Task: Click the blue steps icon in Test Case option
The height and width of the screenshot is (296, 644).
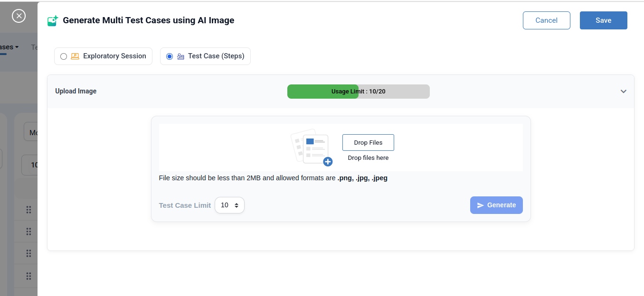Action: (180, 56)
